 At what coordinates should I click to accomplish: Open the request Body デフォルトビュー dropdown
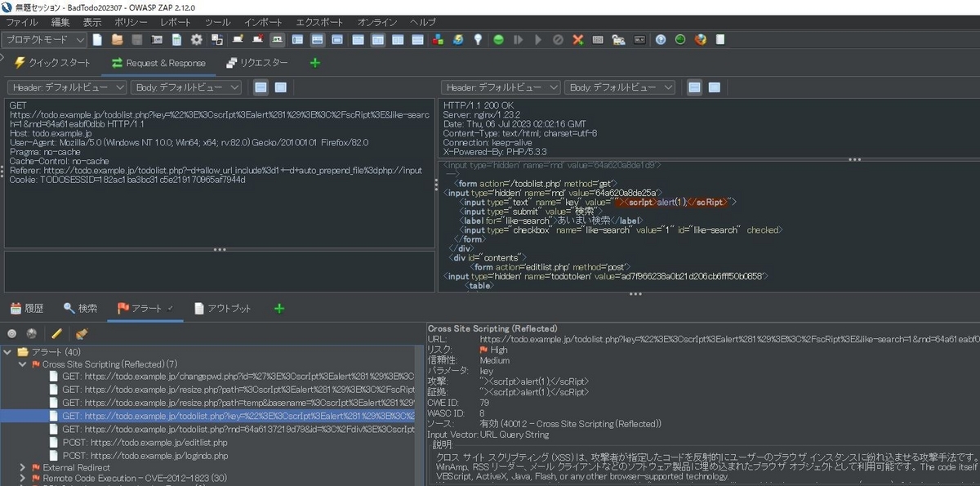pos(186,87)
